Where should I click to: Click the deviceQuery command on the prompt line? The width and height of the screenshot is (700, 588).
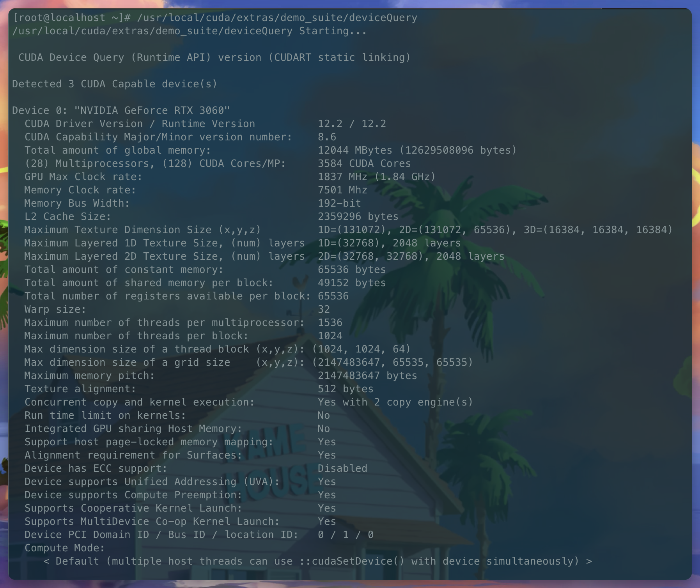point(277,18)
